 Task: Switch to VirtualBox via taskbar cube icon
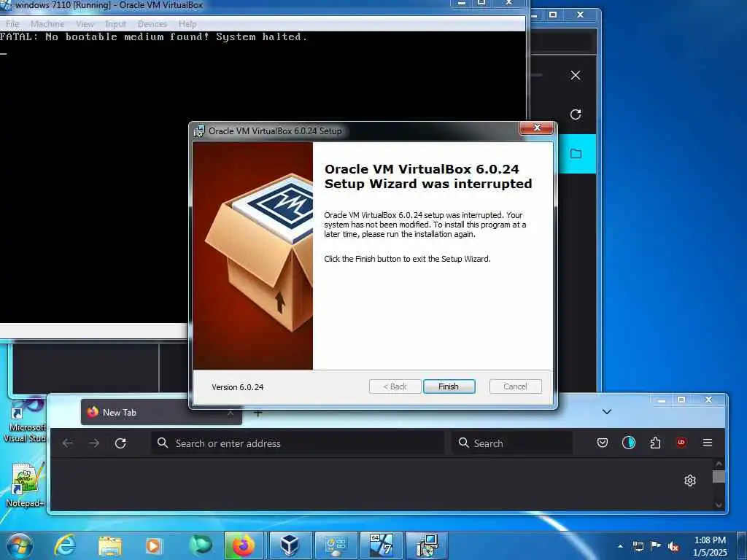coord(289,545)
